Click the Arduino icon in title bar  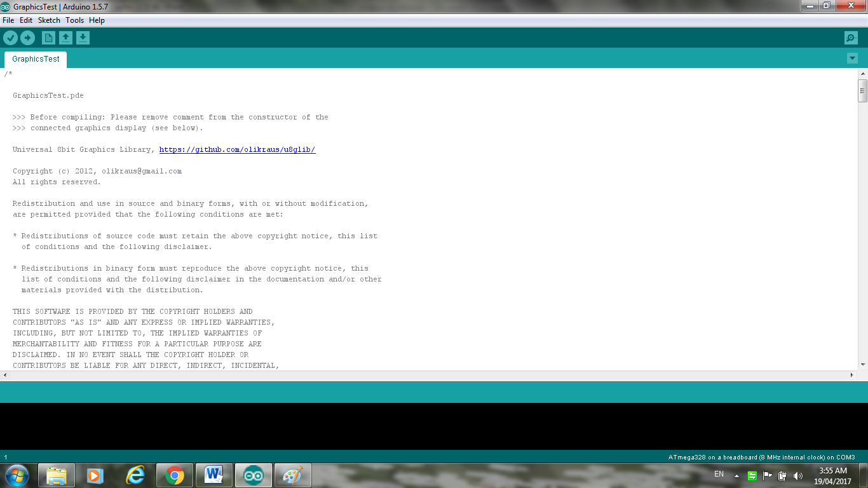pos(6,6)
